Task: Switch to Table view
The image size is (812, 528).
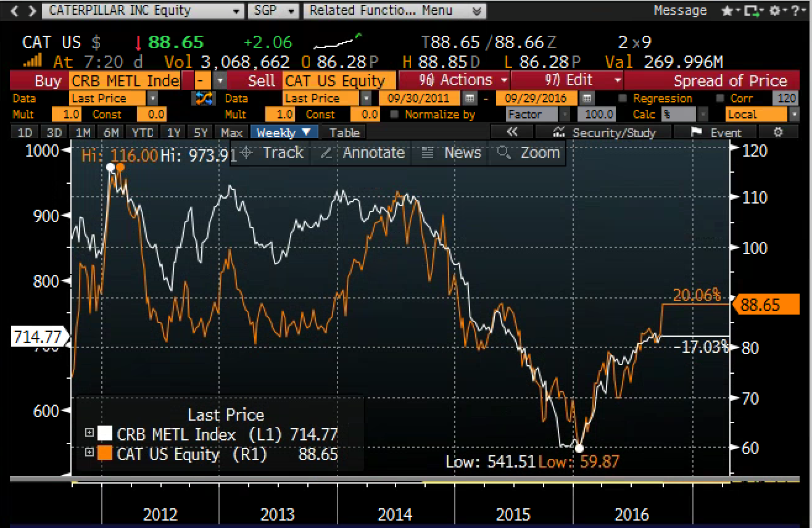Action: [x=344, y=132]
